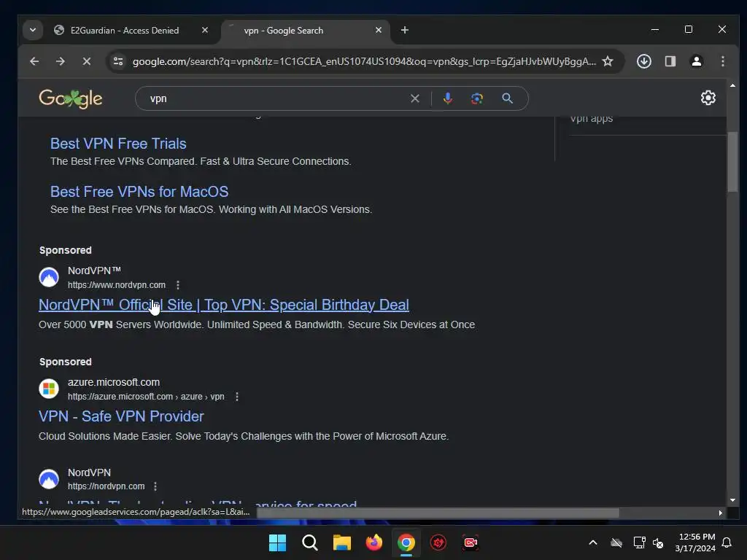The height and width of the screenshot is (560, 747).
Task: Open the Chrome three-dot menu
Action: pyautogui.click(x=723, y=61)
